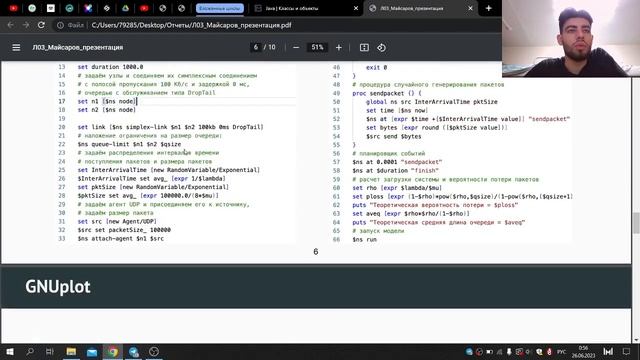Open the first YouTube pinned tab
Screen dimensions: 640x360
[13, 8]
